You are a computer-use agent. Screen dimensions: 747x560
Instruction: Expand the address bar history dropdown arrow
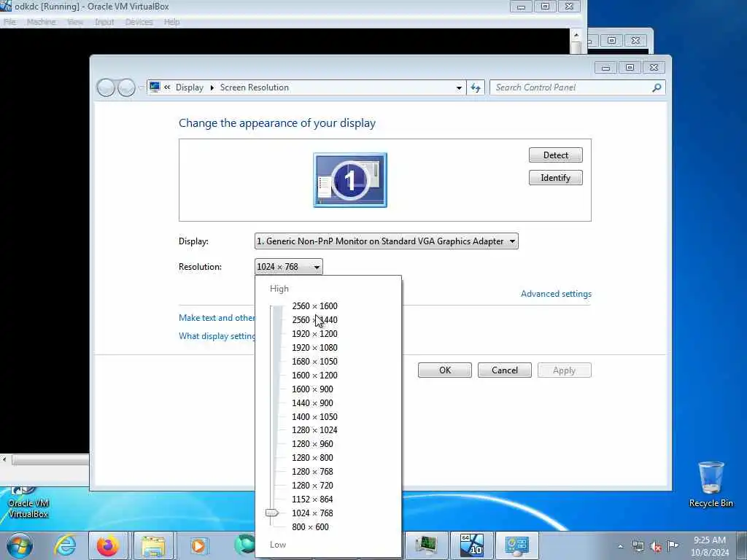(x=459, y=87)
